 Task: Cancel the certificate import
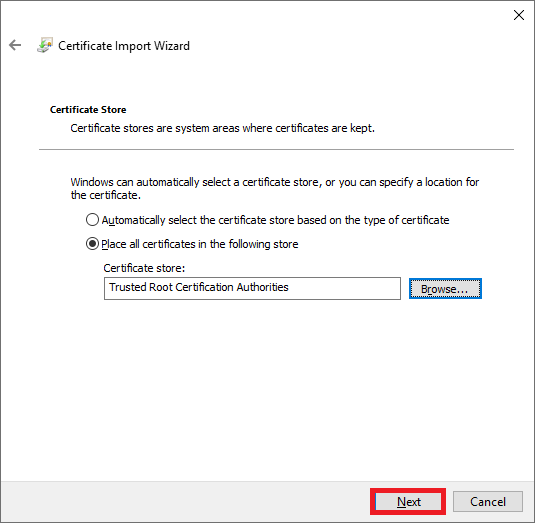click(x=488, y=501)
